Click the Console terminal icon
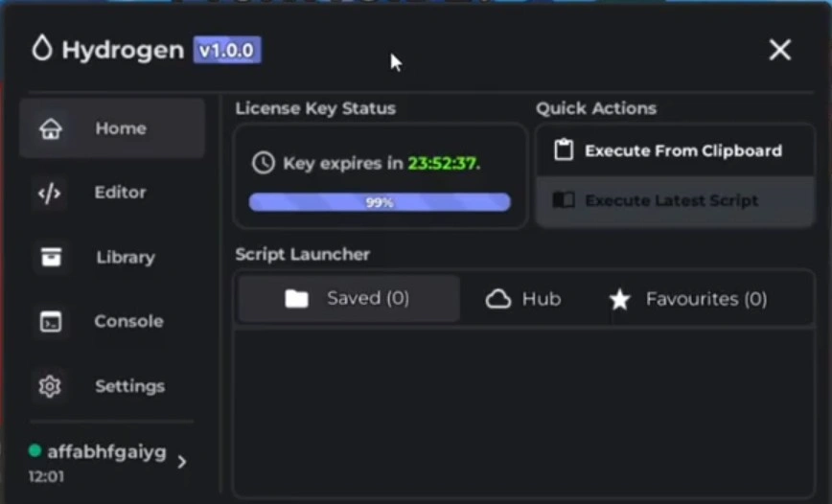The width and height of the screenshot is (832, 504). [50, 322]
